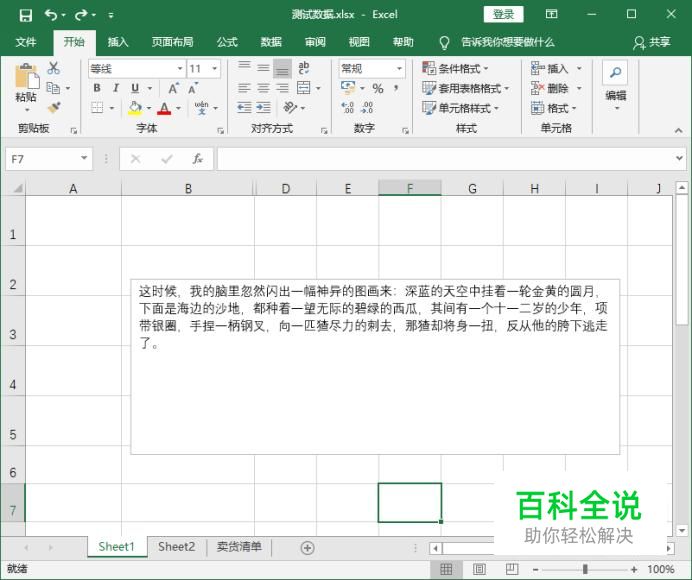Toggle wrap text with the ab icon
Screen dimensions: 692x580
[304, 68]
